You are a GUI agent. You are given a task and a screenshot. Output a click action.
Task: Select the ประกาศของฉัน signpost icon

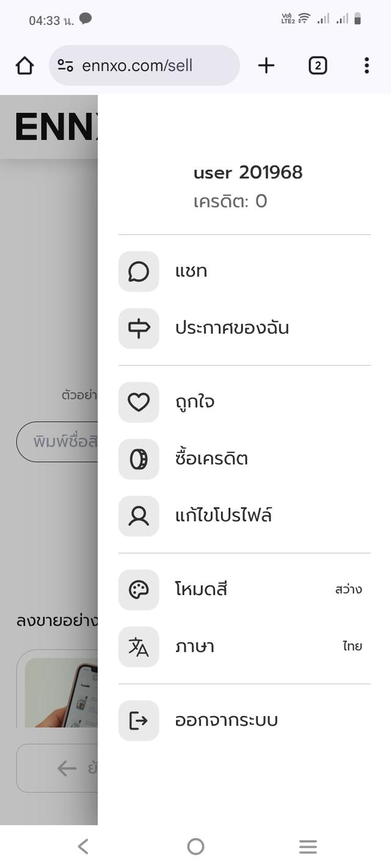pyautogui.click(x=137, y=328)
